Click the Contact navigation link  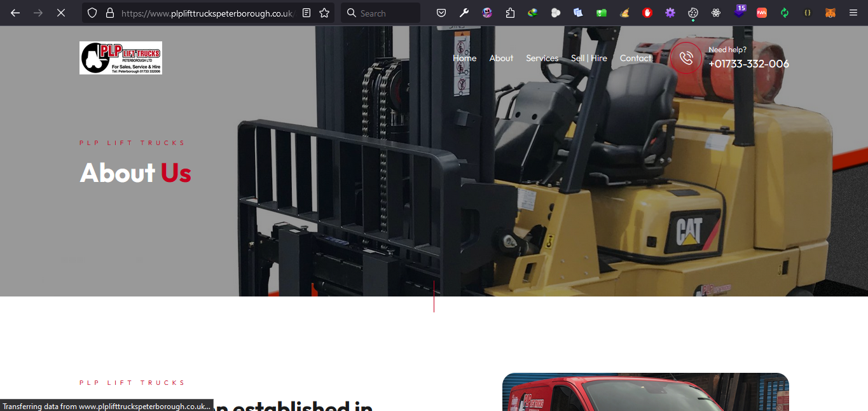tap(635, 58)
